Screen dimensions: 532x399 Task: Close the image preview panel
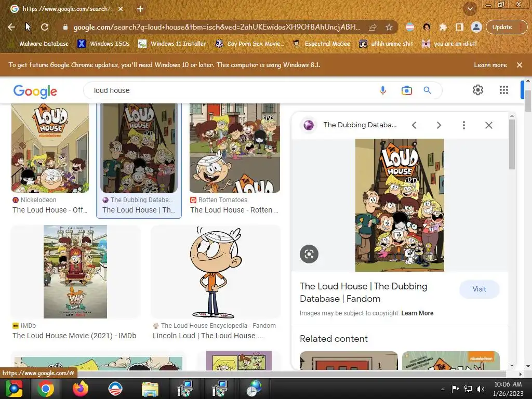pos(488,125)
